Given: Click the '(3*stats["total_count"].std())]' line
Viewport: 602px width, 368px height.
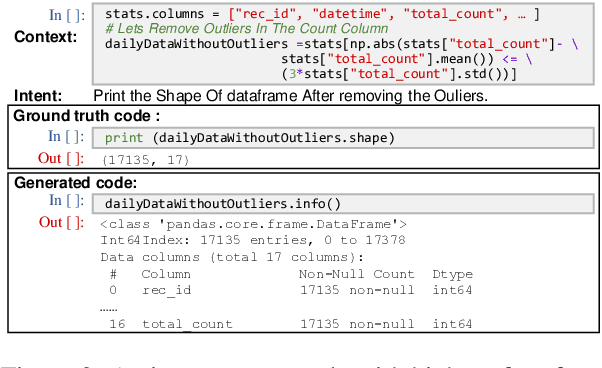Looking at the screenshot, I should (399, 74).
